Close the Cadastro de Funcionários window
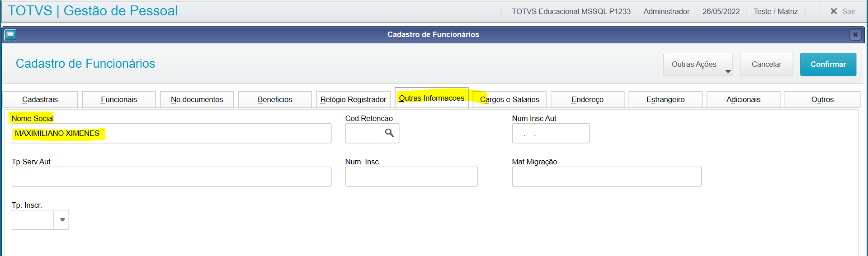Screen dimensions: 868x256 [855, 35]
